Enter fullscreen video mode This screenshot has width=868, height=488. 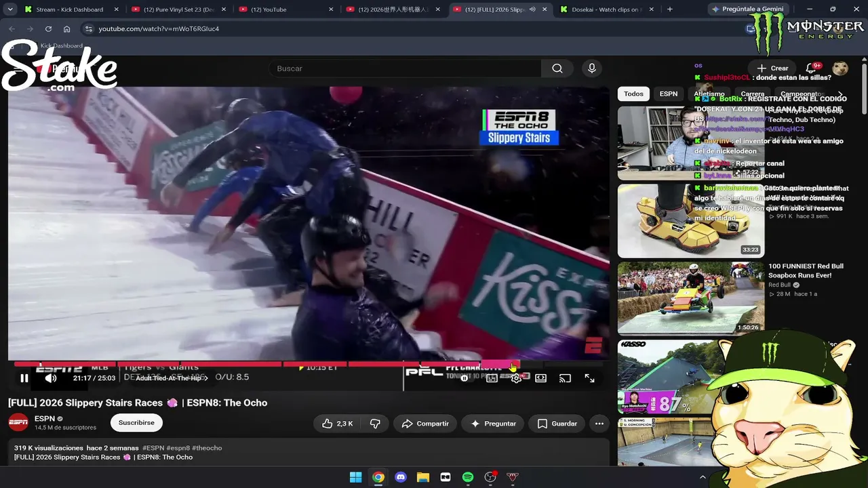(589, 378)
